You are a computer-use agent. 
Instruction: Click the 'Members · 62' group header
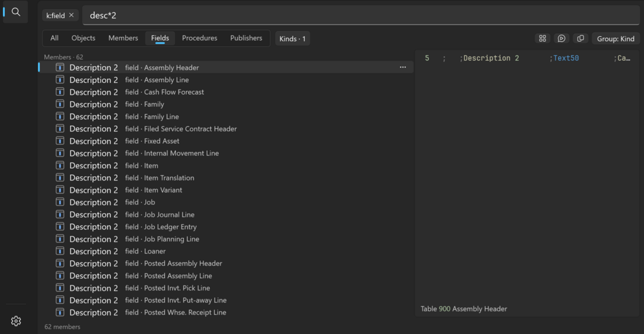(63, 56)
